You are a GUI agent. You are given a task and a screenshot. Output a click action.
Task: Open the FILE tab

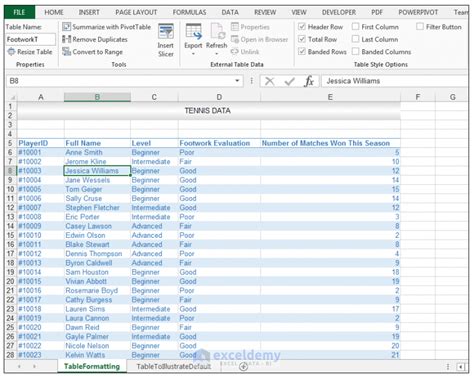pos(19,12)
